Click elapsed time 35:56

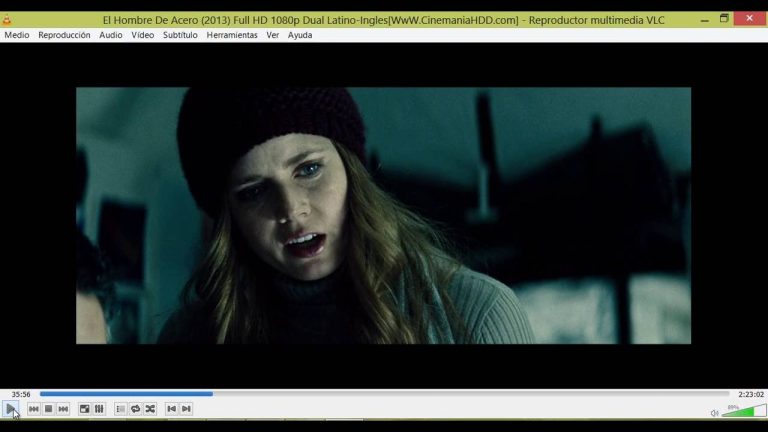coord(21,394)
